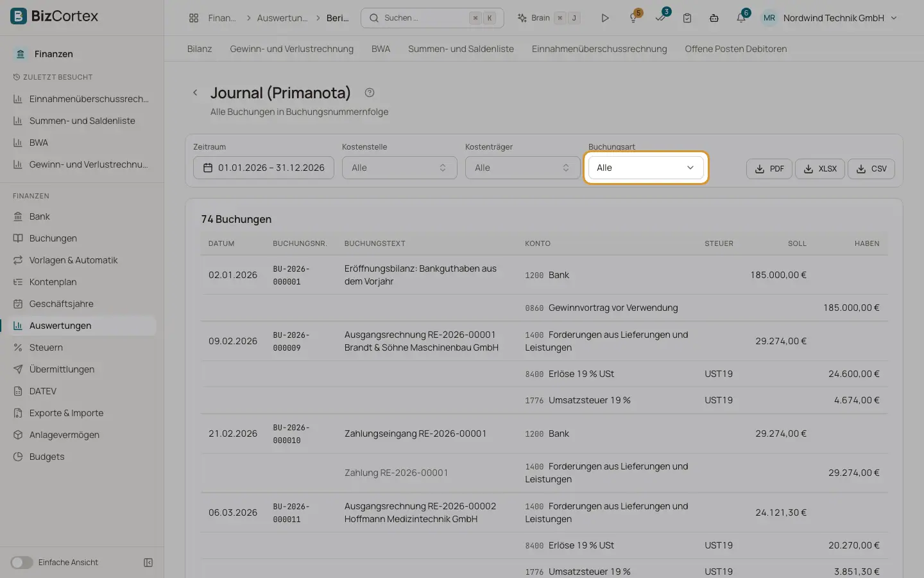Click the clipboard icon in the top bar
This screenshot has width=924, height=578.
(x=687, y=18)
